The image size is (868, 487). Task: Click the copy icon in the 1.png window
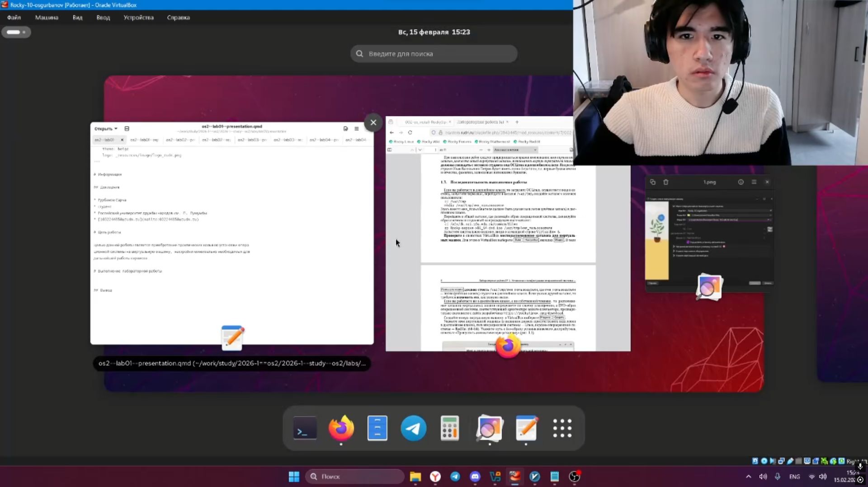click(653, 182)
